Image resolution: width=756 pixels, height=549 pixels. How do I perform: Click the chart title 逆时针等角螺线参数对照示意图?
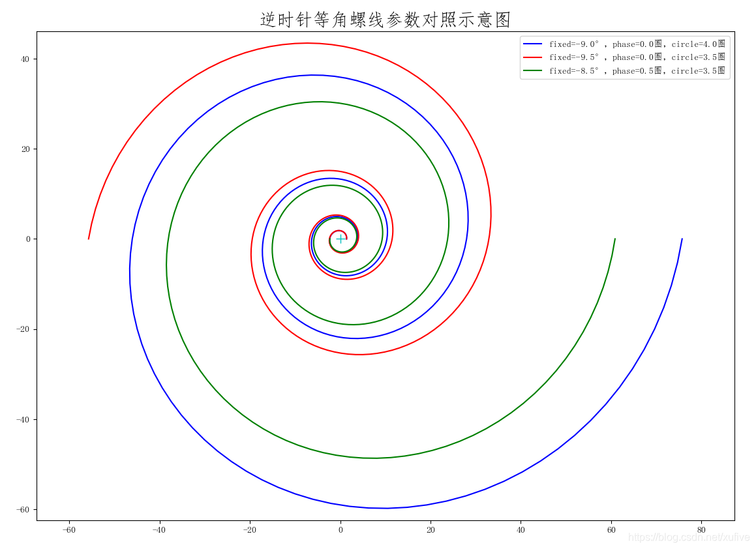pyautogui.click(x=386, y=20)
